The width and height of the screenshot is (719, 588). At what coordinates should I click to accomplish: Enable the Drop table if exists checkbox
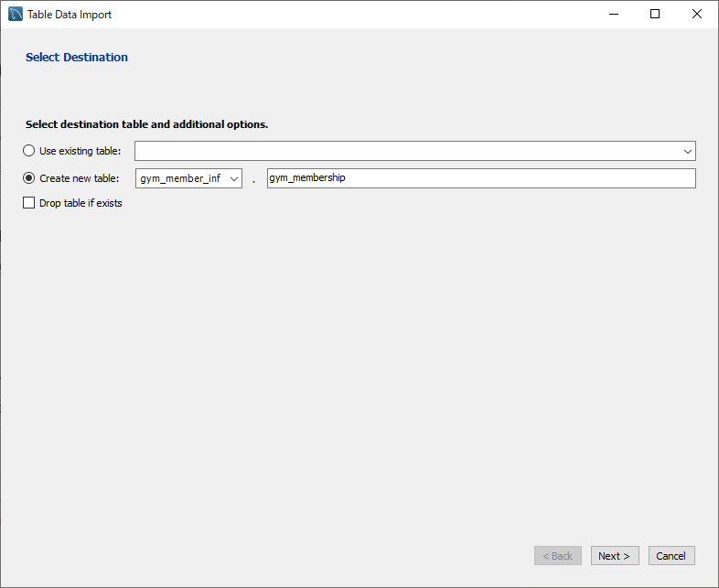tap(29, 203)
